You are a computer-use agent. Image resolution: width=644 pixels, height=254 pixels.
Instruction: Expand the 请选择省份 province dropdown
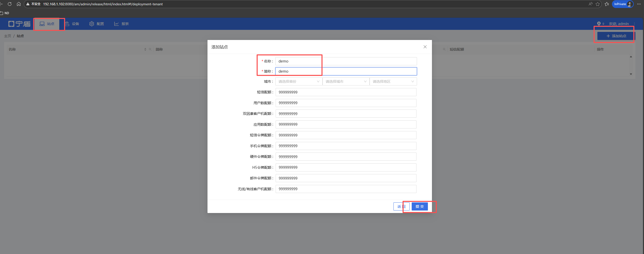(x=298, y=81)
